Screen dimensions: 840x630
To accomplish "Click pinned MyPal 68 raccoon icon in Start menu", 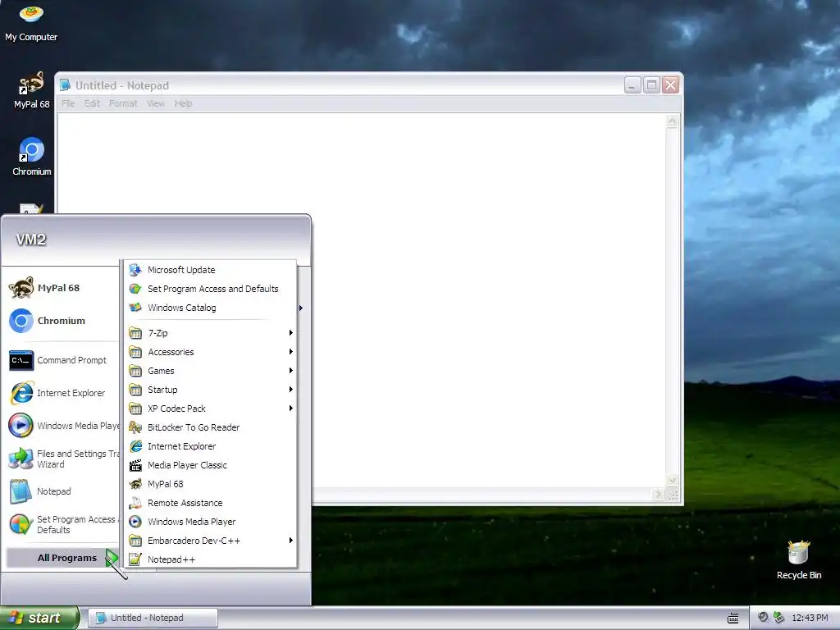I will pyautogui.click(x=21, y=288).
